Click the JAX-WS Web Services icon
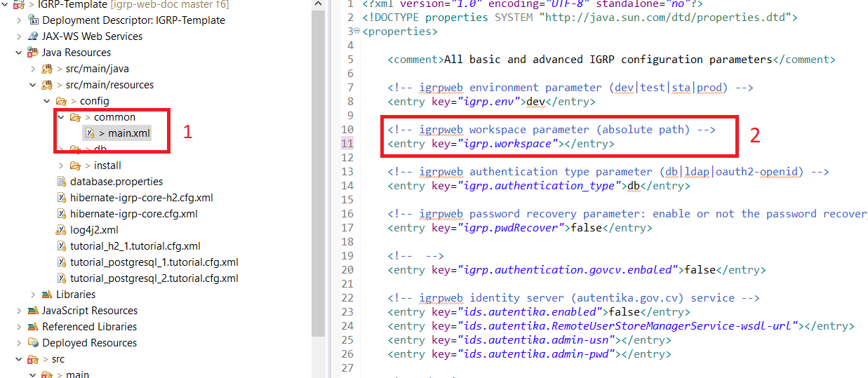The height and width of the screenshot is (378, 868). click(x=32, y=36)
